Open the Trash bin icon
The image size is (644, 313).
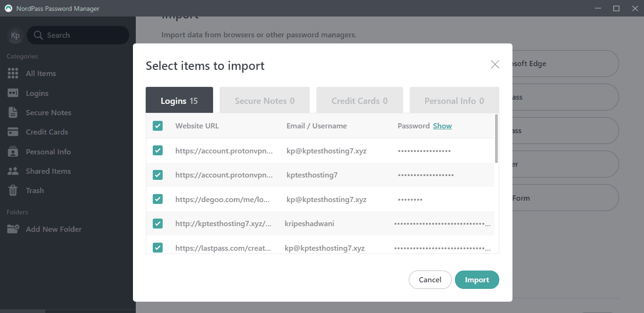tap(13, 191)
